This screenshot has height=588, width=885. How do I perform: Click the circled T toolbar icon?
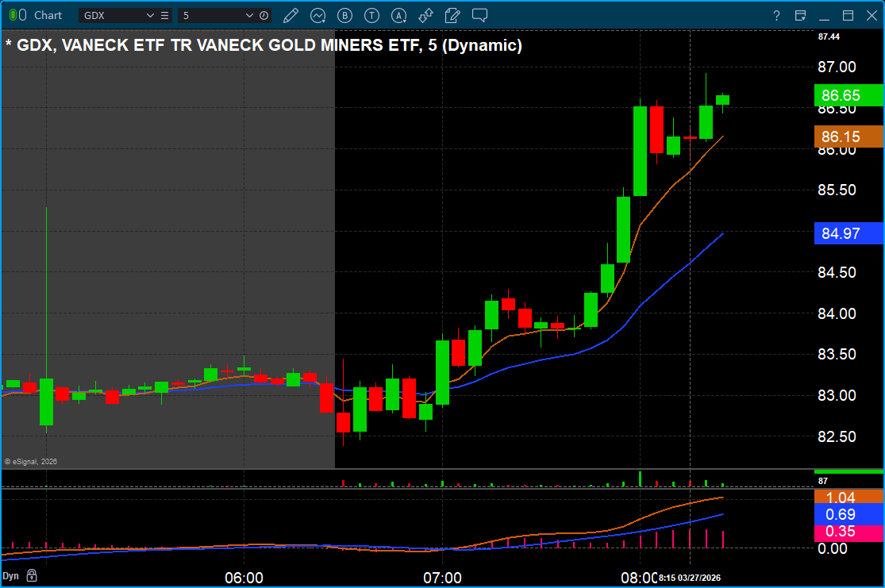tap(371, 16)
